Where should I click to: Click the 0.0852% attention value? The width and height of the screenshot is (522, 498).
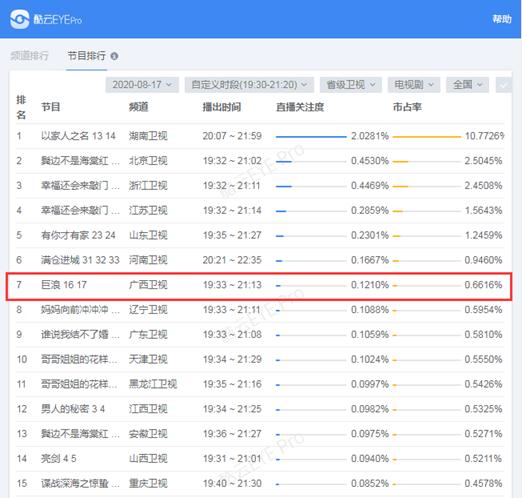[x=370, y=483]
